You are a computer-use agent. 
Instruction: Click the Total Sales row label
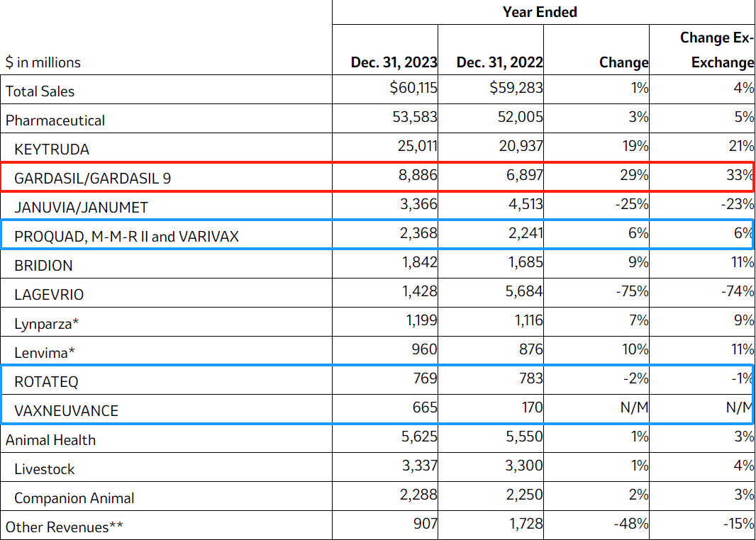[40, 91]
